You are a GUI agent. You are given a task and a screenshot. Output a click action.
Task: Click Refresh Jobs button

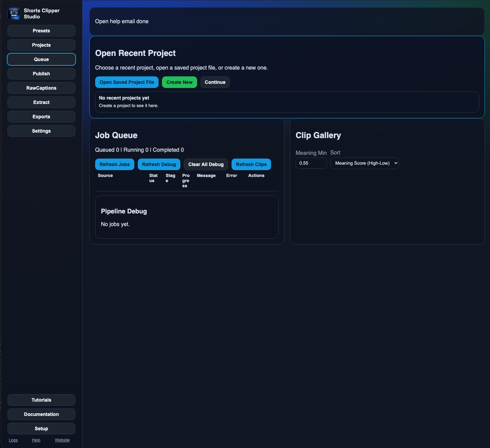point(115,164)
